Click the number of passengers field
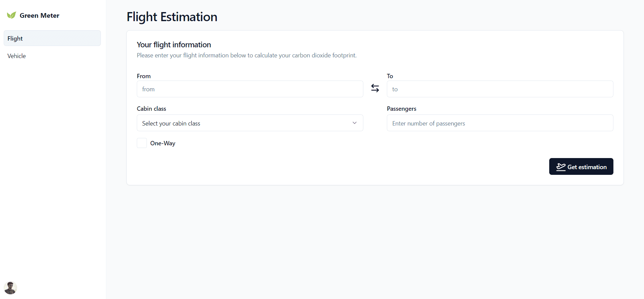644x299 pixels. click(x=500, y=123)
